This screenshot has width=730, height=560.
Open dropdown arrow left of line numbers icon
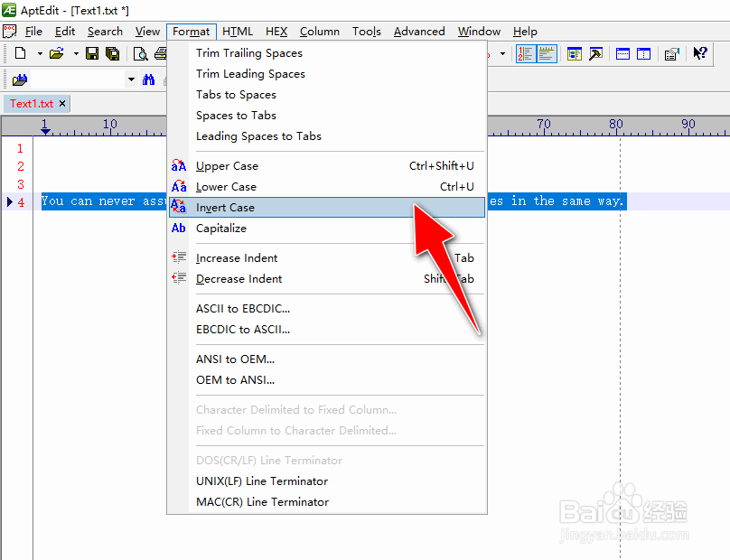(x=502, y=53)
